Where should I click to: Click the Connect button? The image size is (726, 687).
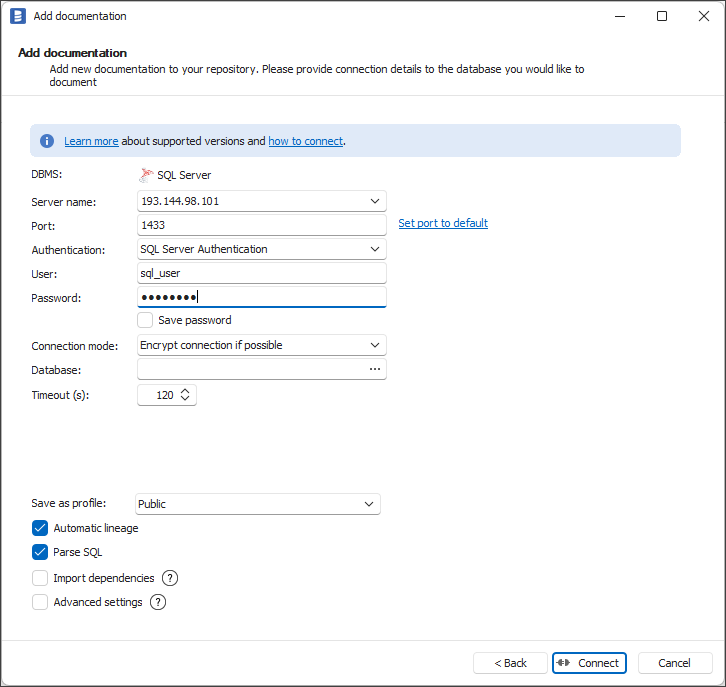tap(589, 663)
